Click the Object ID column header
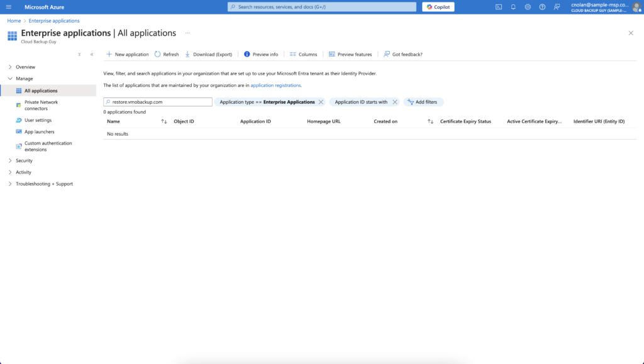The width and height of the screenshot is (644, 364). point(184,121)
